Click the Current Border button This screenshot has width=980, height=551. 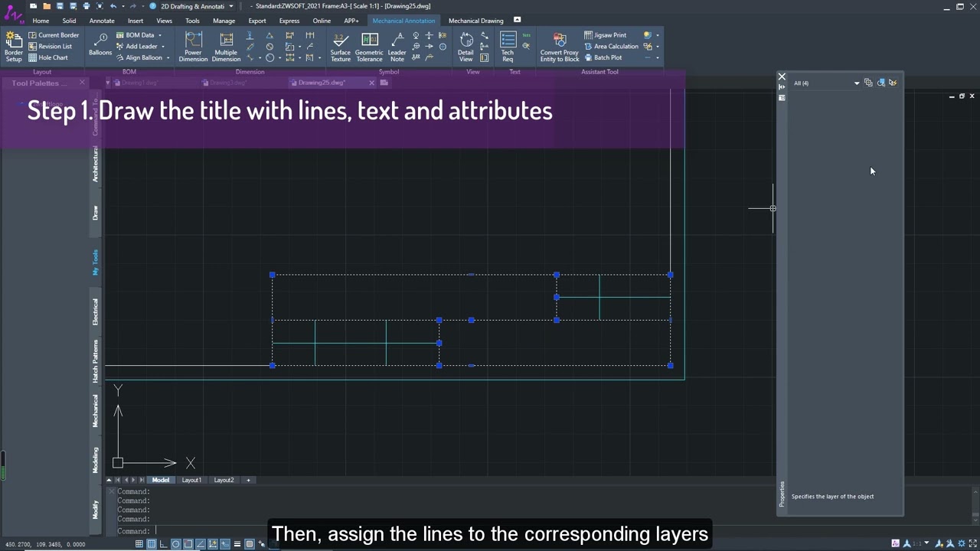pyautogui.click(x=54, y=35)
